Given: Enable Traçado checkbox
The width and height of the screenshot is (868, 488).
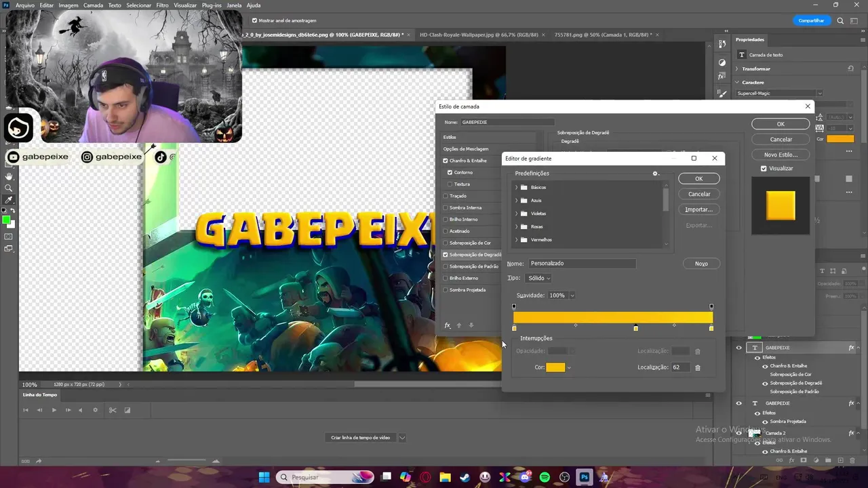Looking at the screenshot, I should (446, 196).
